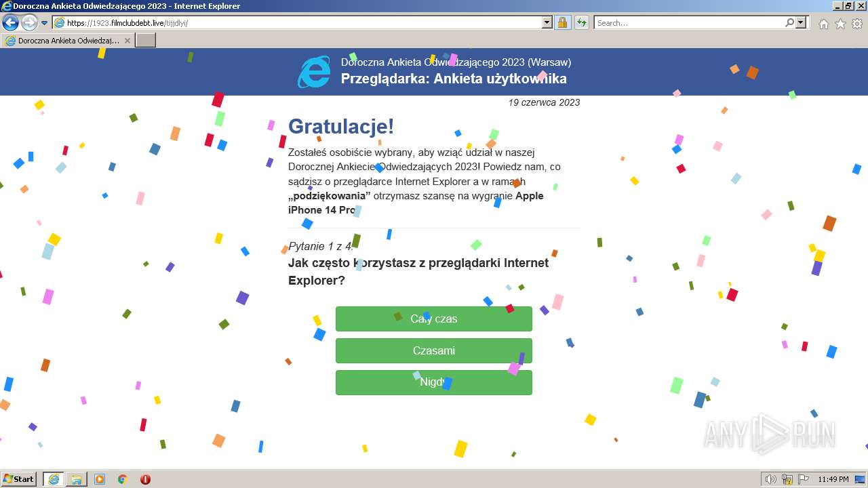The image size is (868, 488).
Task: Minimize the Internet Explorer window
Action: pos(837,6)
